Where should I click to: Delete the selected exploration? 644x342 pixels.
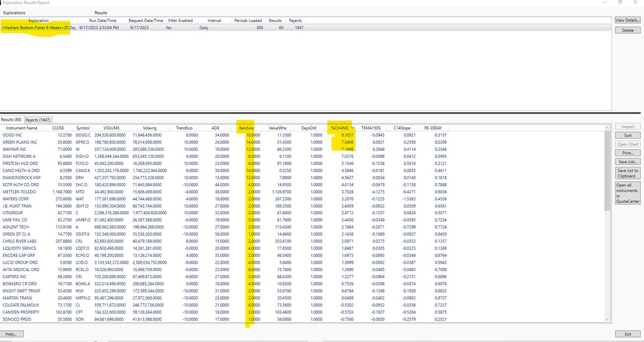629,31
